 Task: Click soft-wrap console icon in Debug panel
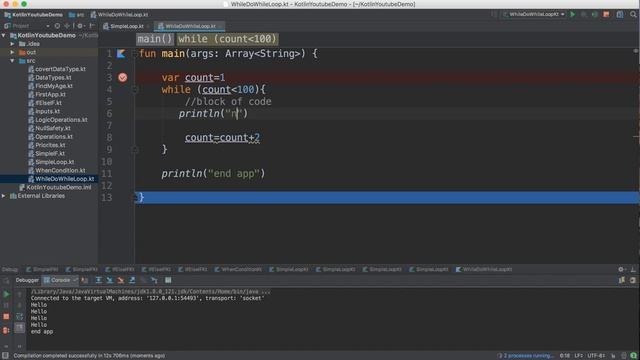tap(20, 316)
